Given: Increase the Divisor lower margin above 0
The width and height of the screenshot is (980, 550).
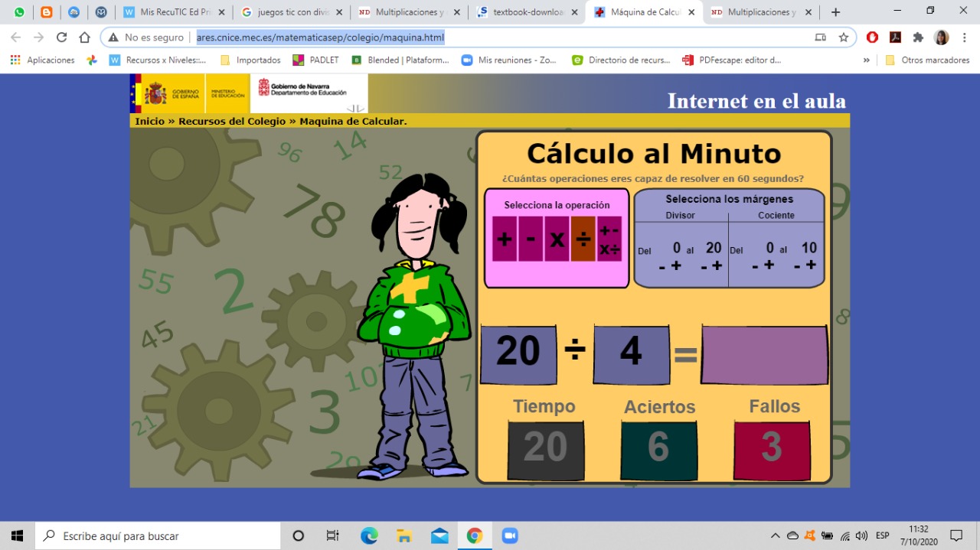Looking at the screenshot, I should point(675,265).
